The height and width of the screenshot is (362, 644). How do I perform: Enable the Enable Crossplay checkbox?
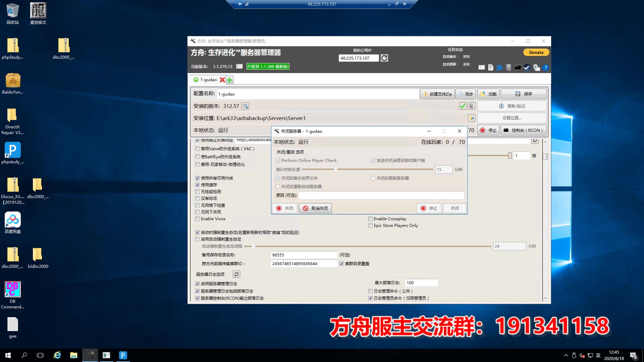(371, 219)
